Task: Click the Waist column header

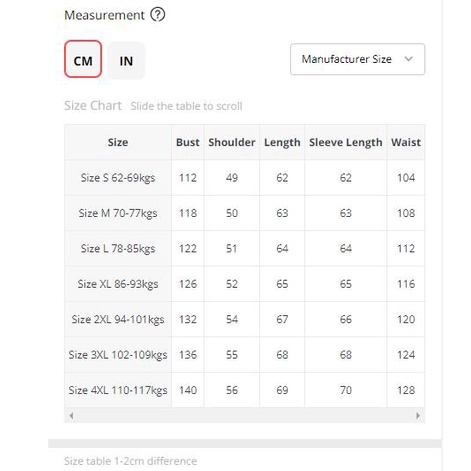Action: tap(406, 142)
